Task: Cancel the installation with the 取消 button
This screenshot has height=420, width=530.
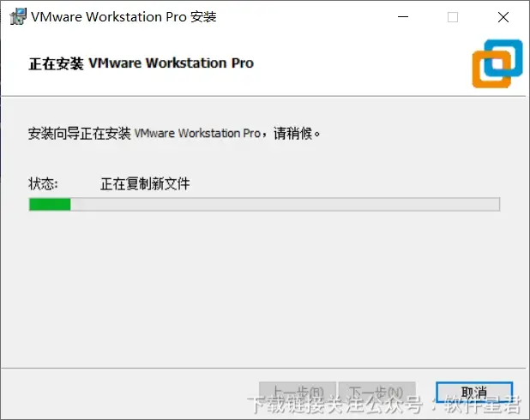Action: tap(474, 393)
